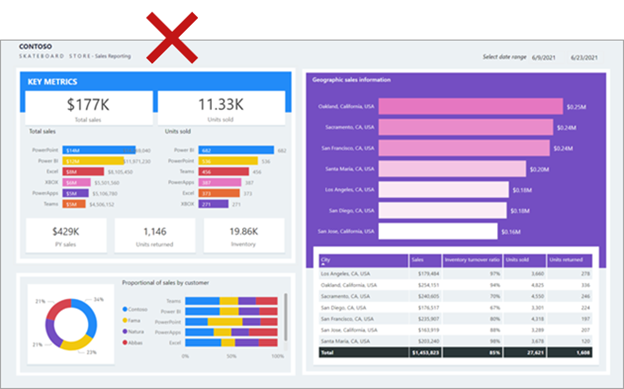
Task: Click the scrollbar beside the customer stacked chart
Action: tap(286, 317)
